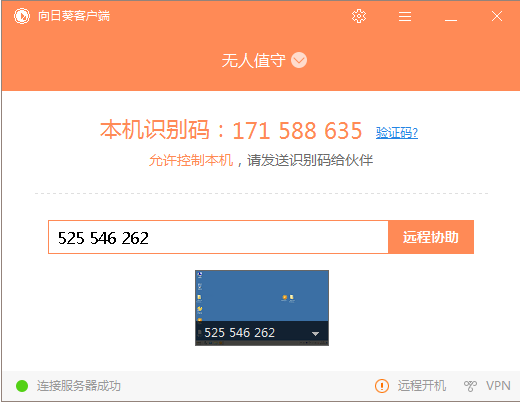Open 远程开机 remote power-on

pyautogui.click(x=422, y=386)
